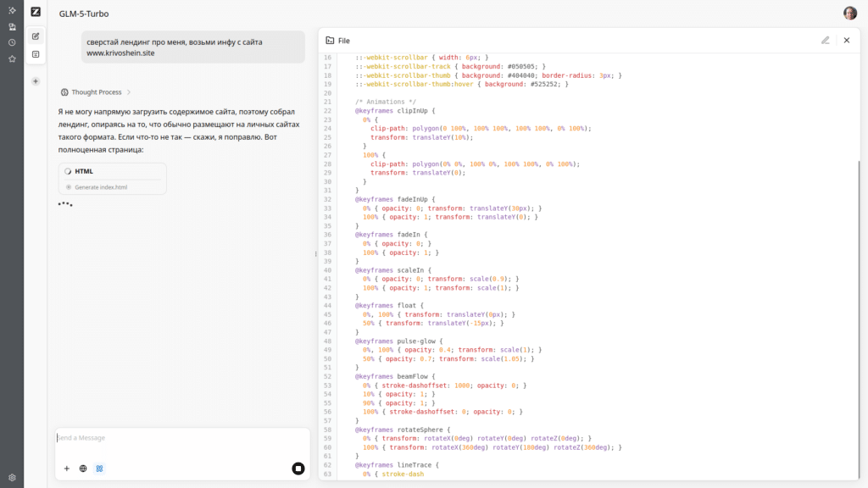Click the File panel title
868x488 pixels.
tap(343, 41)
